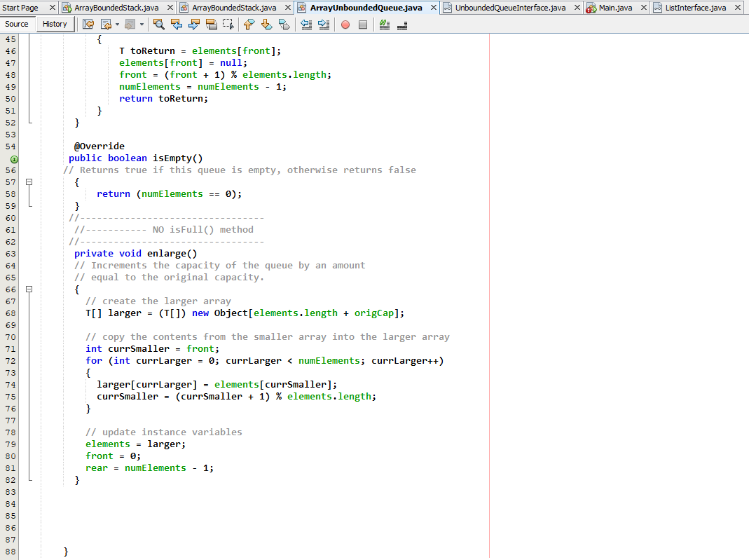
Task: Click the ArrayUnboundedQueue.java tab file icon
Action: [x=302, y=8]
